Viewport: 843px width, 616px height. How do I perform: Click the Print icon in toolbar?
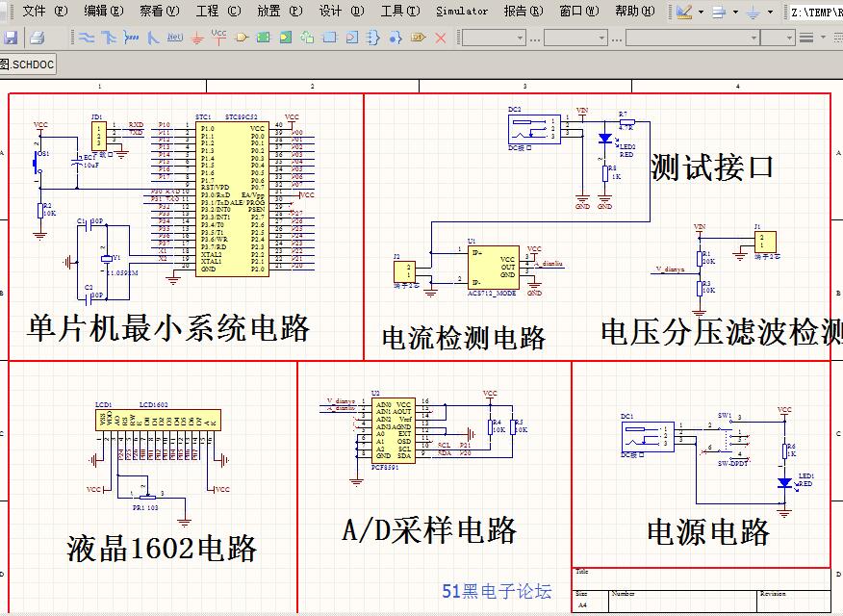37,38
